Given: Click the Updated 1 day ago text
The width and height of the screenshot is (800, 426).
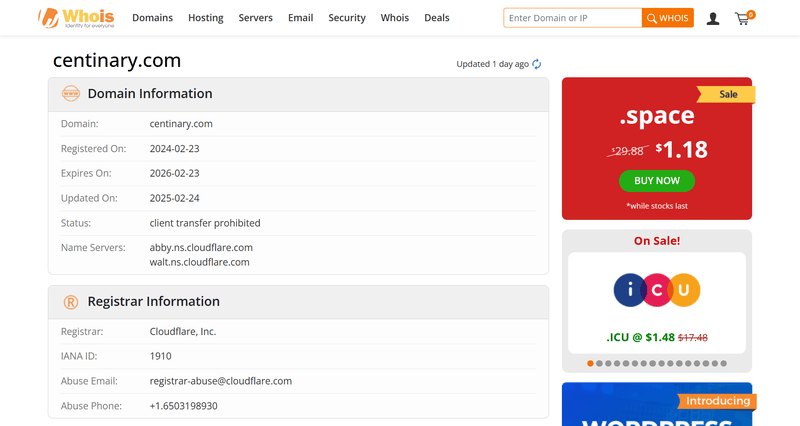Looking at the screenshot, I should 492,64.
